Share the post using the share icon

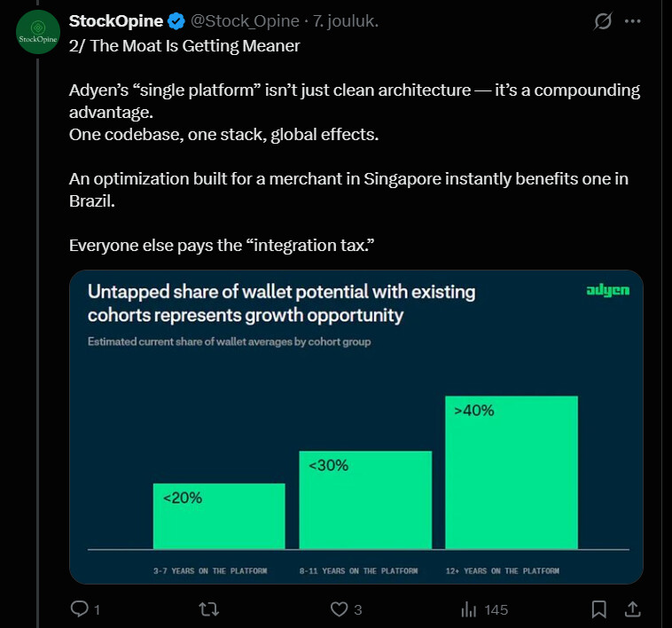(x=633, y=609)
